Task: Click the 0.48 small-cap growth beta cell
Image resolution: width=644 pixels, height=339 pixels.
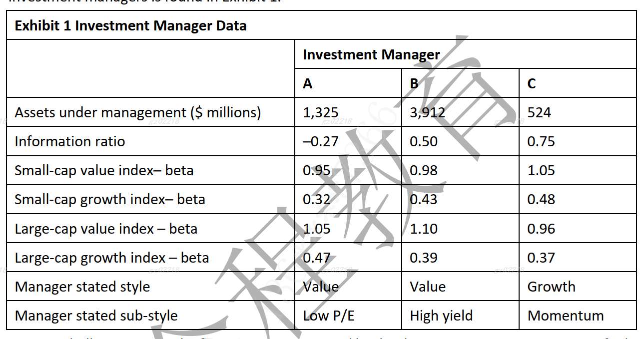Action: click(x=541, y=199)
